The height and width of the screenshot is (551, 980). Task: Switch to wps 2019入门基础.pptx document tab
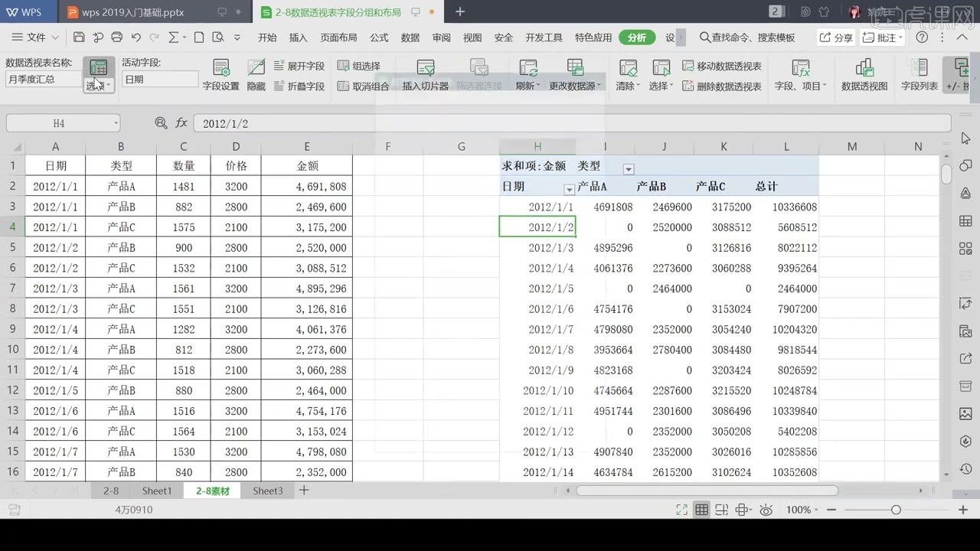[x=155, y=12]
